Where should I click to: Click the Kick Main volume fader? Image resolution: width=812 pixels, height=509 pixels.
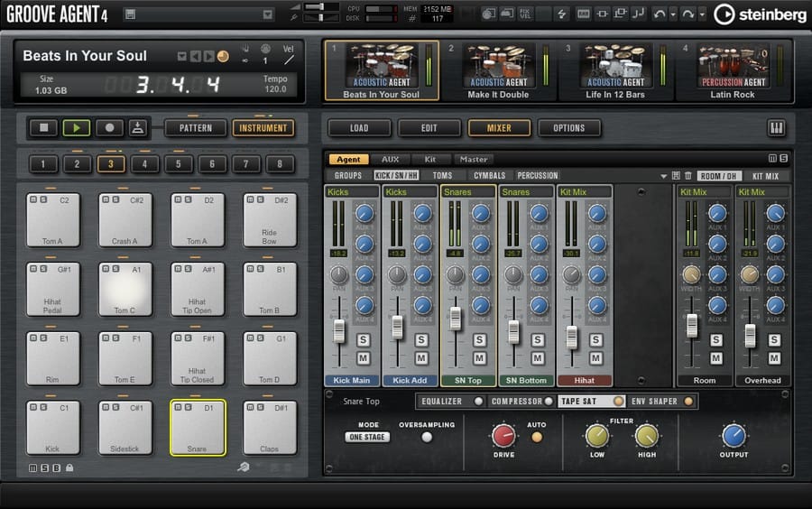(339, 331)
